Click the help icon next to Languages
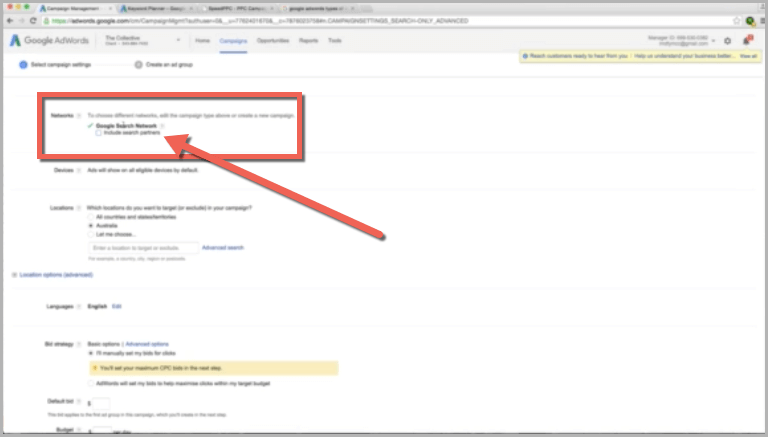Viewport: 768px width, 437px height. pyautogui.click(x=79, y=307)
